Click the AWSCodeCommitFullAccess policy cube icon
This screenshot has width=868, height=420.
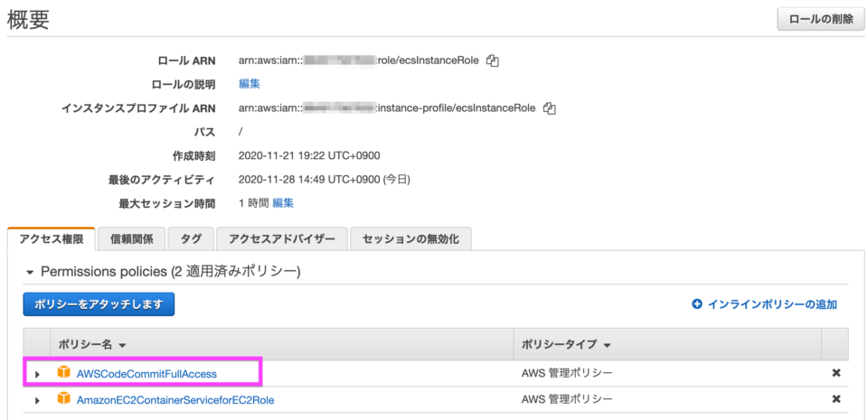click(63, 372)
